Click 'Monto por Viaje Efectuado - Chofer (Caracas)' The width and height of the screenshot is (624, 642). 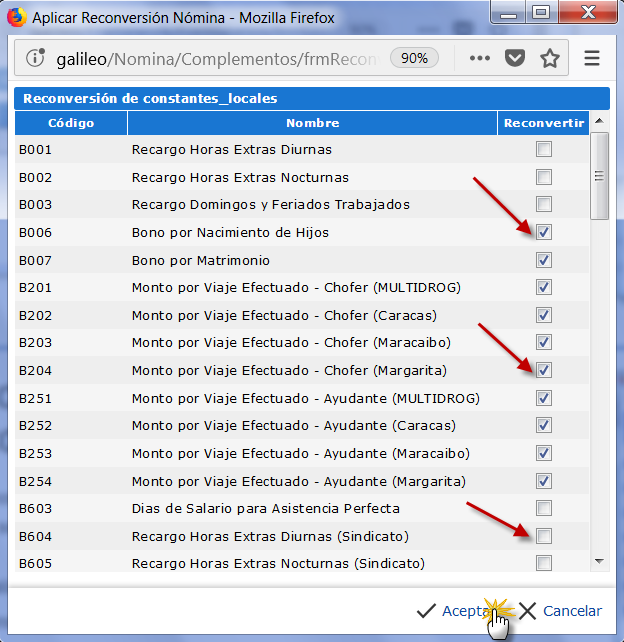[x=284, y=316]
